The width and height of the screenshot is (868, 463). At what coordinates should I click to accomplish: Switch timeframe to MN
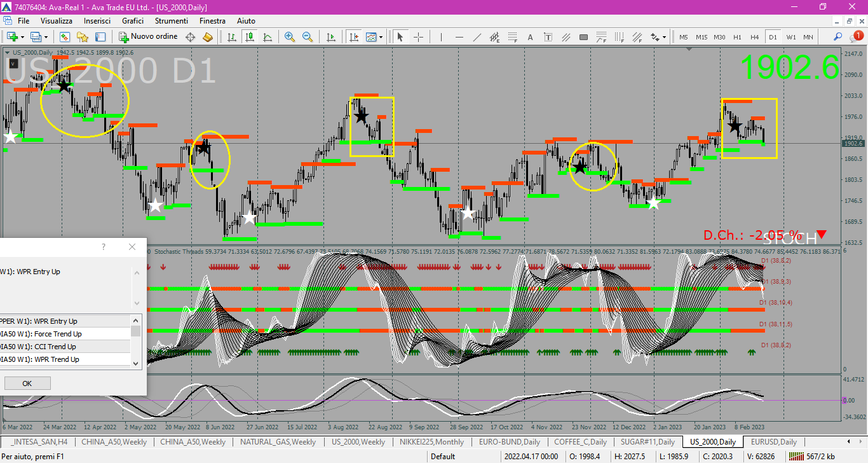(808, 37)
